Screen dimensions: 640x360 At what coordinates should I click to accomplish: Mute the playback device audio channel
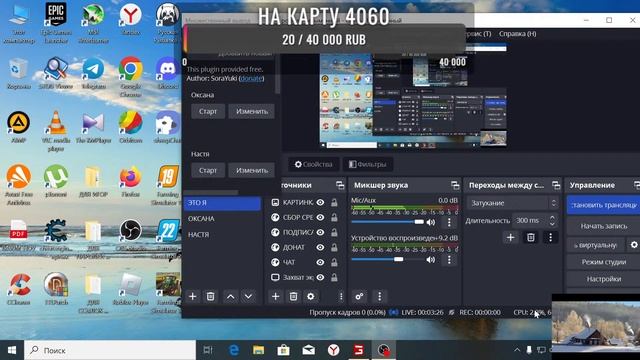[x=431, y=260]
